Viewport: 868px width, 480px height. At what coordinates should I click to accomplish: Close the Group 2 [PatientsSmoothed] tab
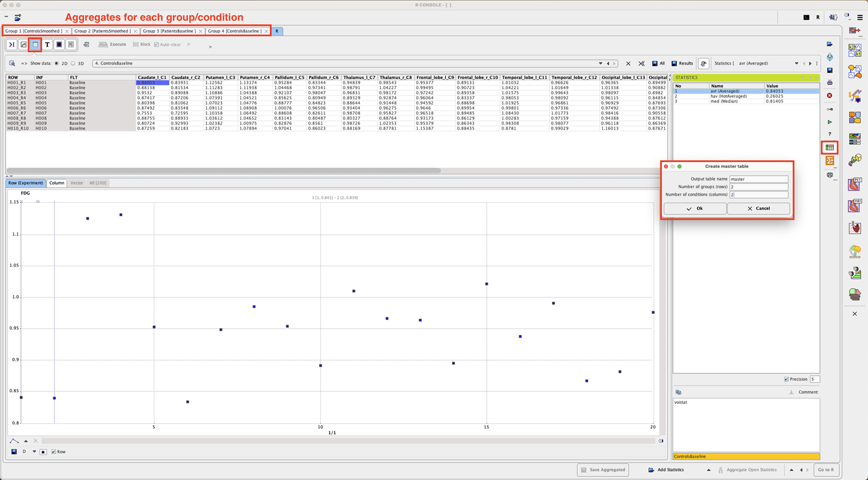(136, 31)
